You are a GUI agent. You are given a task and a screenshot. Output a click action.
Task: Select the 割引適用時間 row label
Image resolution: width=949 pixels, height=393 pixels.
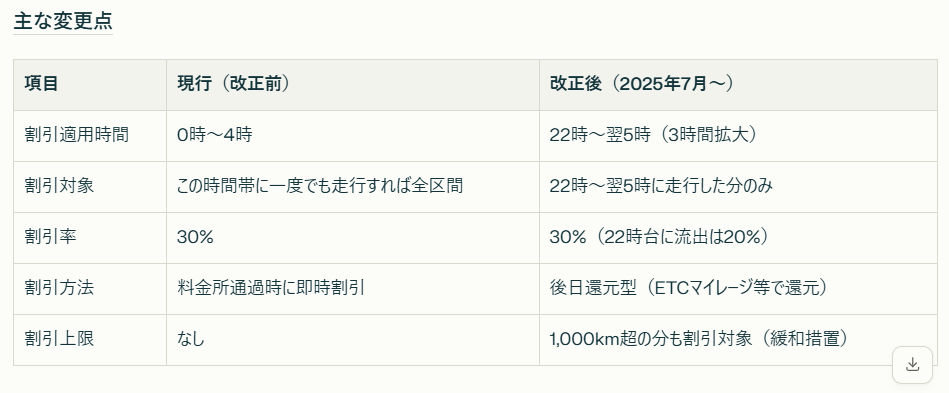(x=77, y=134)
